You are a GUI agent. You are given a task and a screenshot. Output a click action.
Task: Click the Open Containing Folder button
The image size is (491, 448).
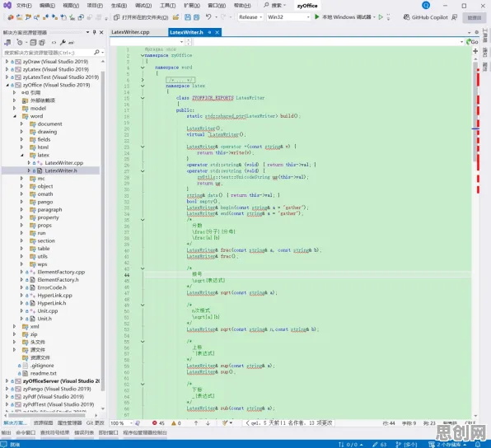point(141,17)
